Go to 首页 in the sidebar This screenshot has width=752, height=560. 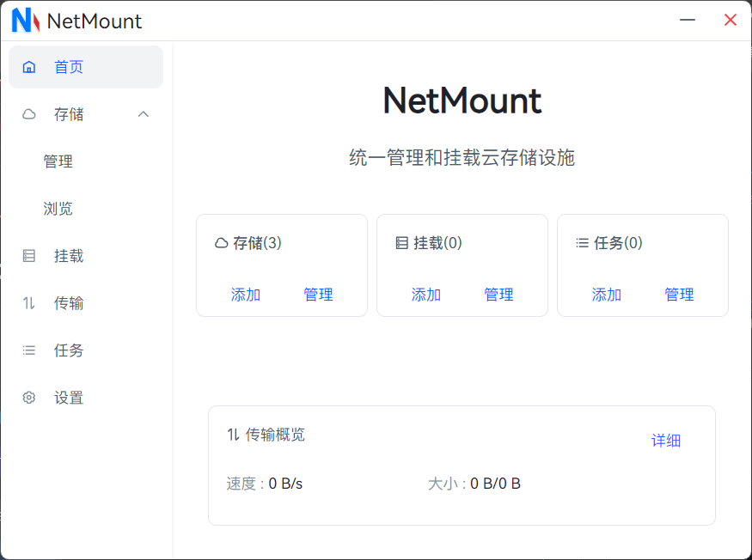69,66
